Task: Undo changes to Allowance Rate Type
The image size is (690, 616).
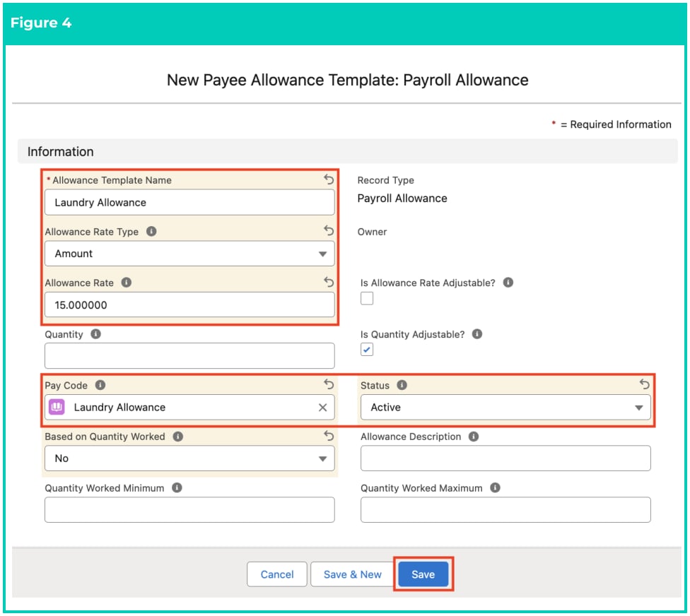Action: pos(329,230)
